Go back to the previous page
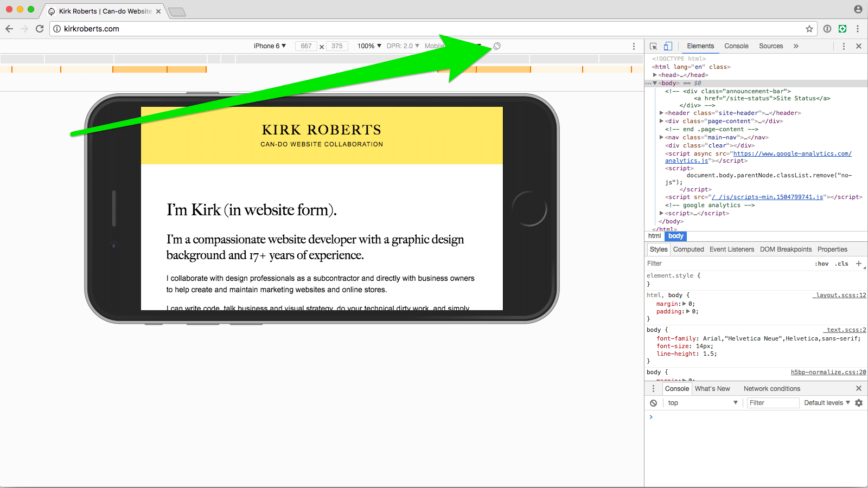The width and height of the screenshot is (868, 488). [9, 29]
